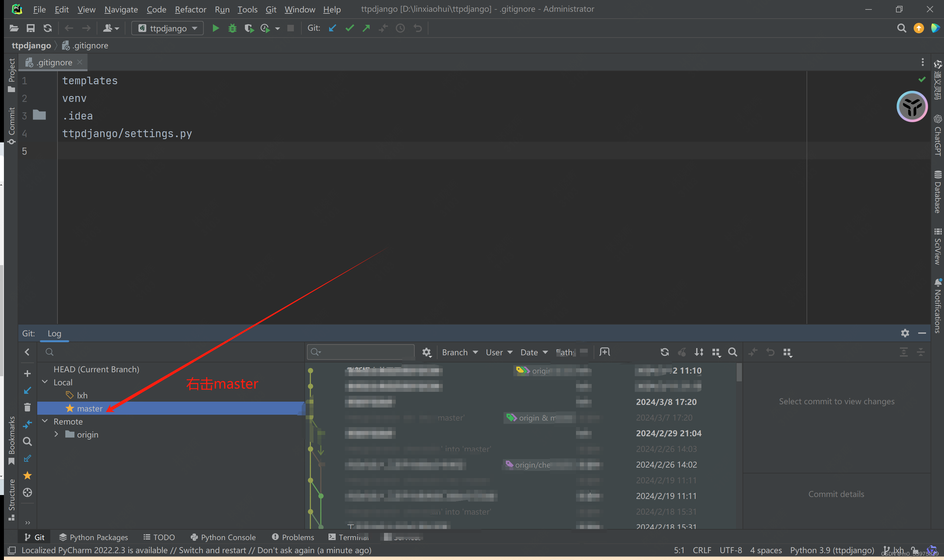The image size is (944, 560).
Task: Click the New Branch plus icon
Action: 27,374
